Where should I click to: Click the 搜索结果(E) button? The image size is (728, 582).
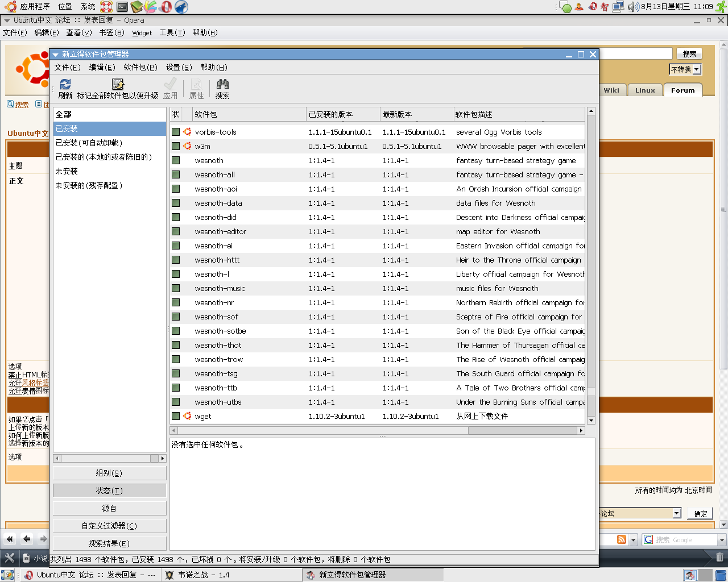point(109,543)
